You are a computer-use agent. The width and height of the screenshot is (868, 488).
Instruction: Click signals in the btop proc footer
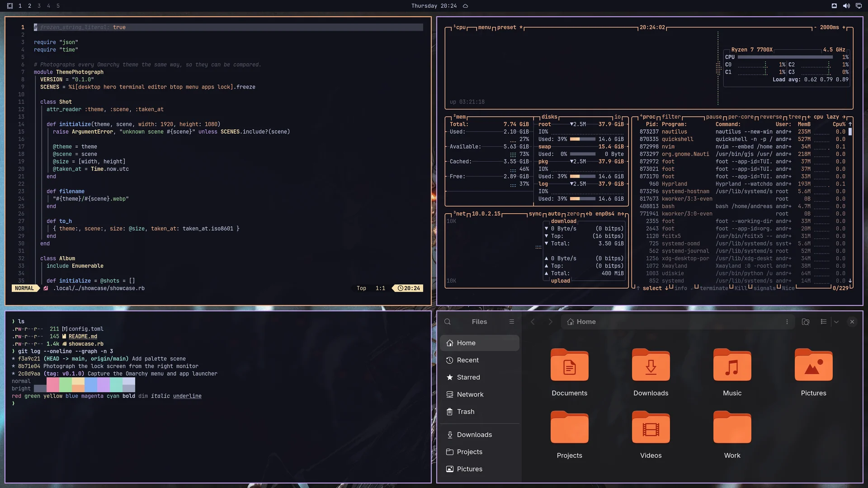764,288
